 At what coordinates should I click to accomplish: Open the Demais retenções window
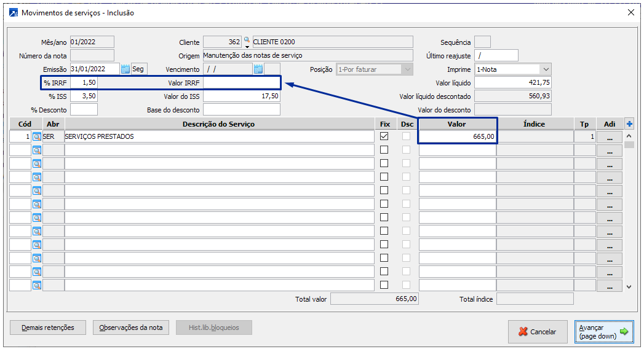click(x=48, y=327)
